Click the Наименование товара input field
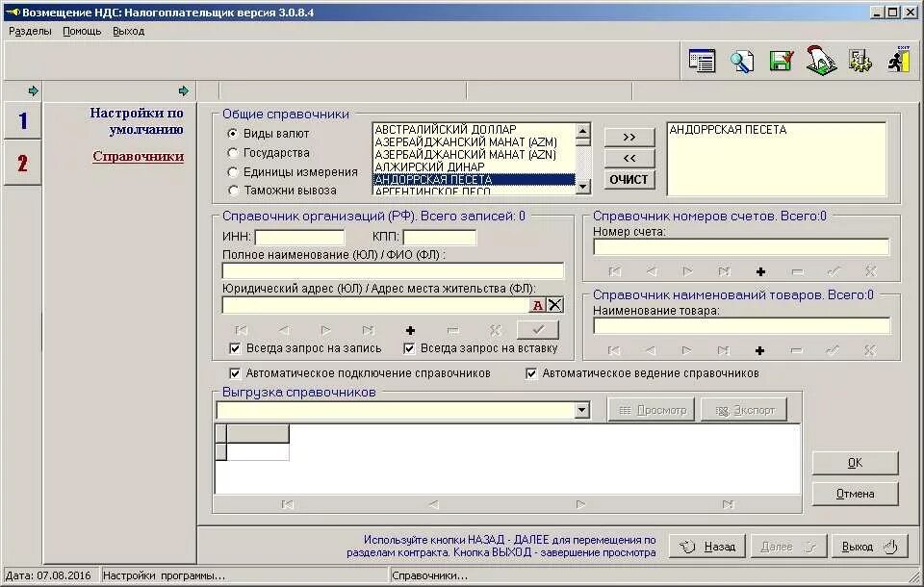This screenshot has height=587, width=924. 741,326
